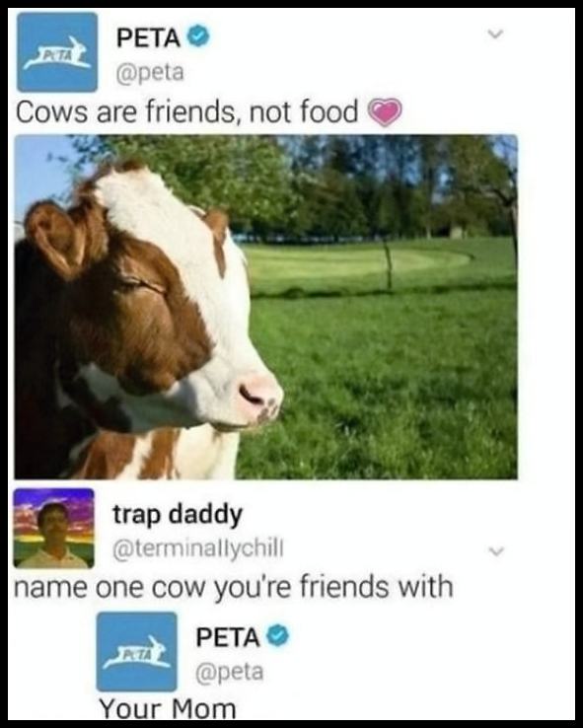The width and height of the screenshot is (583, 728).
Task: Click the 'Your Mom' reply text
Action: pyautogui.click(x=168, y=708)
